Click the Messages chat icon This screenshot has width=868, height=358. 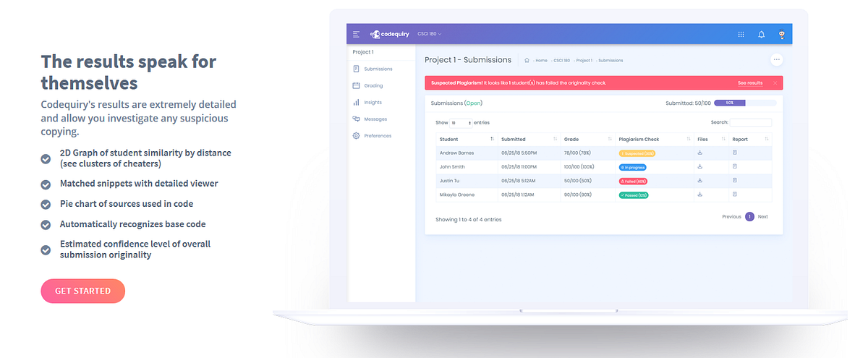pyautogui.click(x=356, y=119)
